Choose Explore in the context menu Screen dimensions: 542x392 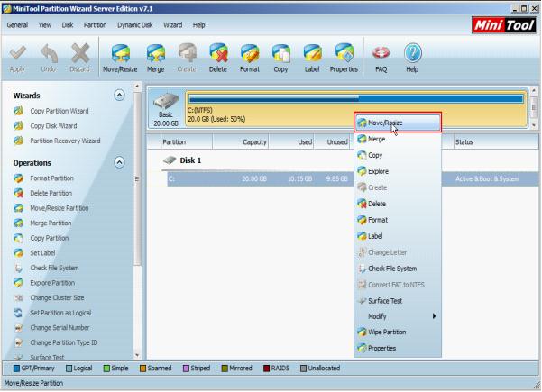coord(398,171)
